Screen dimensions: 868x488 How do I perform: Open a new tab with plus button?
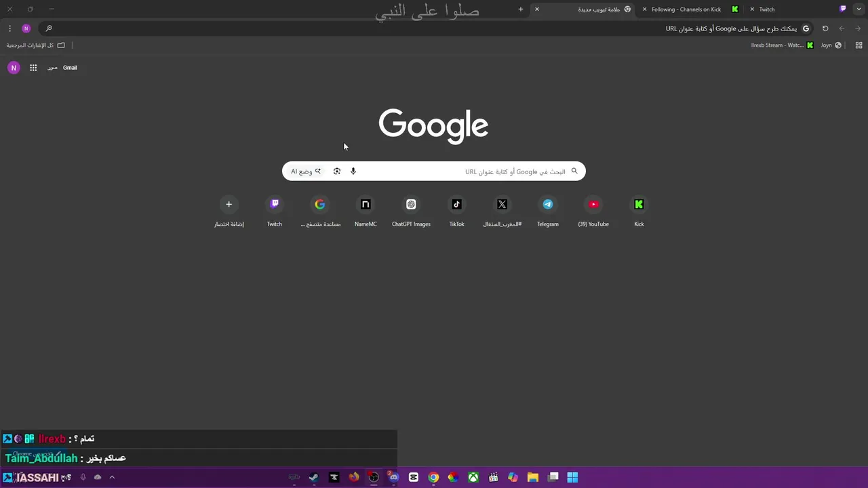[x=521, y=9]
